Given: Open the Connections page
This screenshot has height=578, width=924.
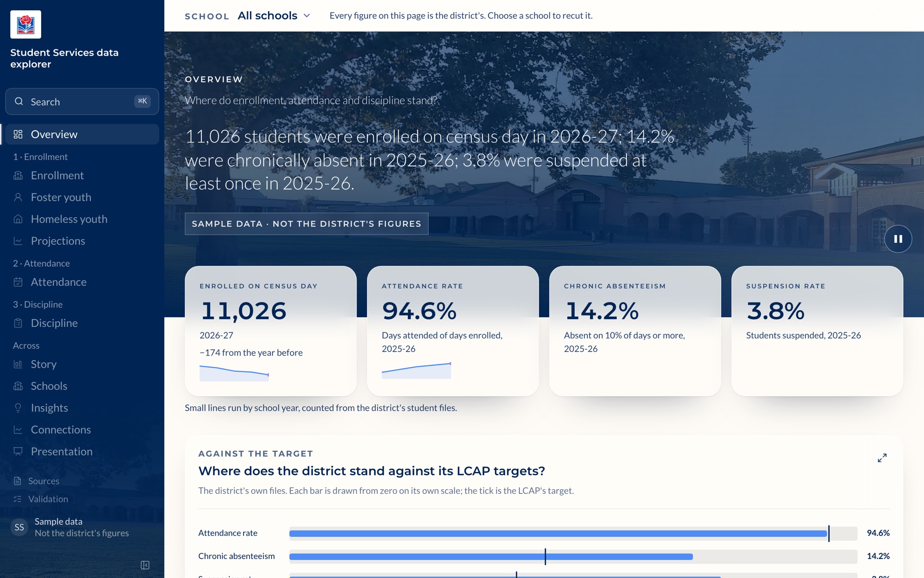Looking at the screenshot, I should pyautogui.click(x=82, y=429).
